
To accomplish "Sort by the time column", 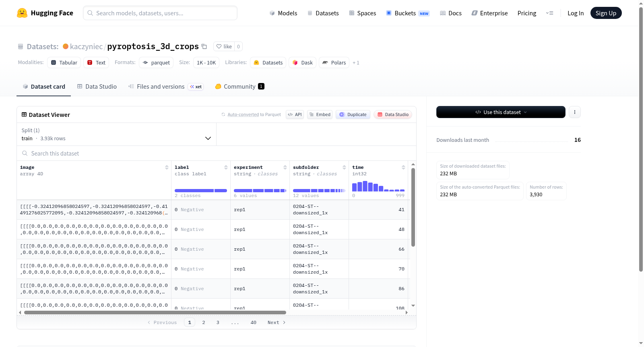I will click(x=403, y=167).
